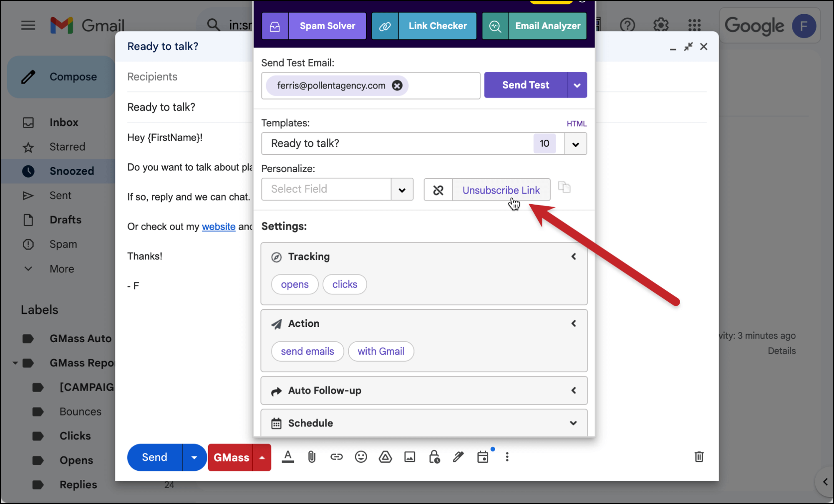
Task: Open the Drafts folder
Action: (65, 220)
